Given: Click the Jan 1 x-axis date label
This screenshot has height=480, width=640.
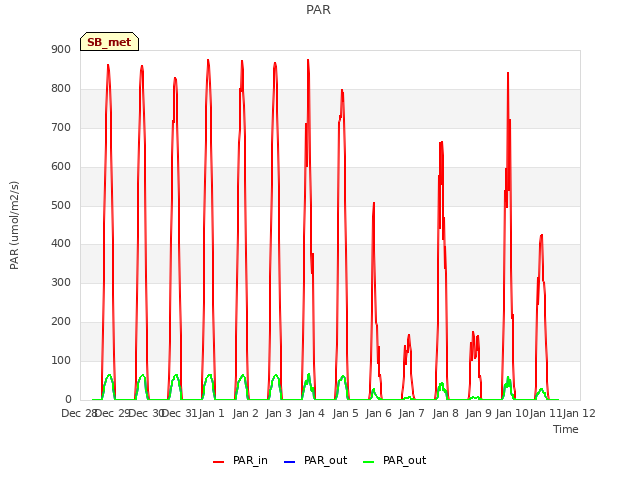Looking at the screenshot, I should pos(212,413).
